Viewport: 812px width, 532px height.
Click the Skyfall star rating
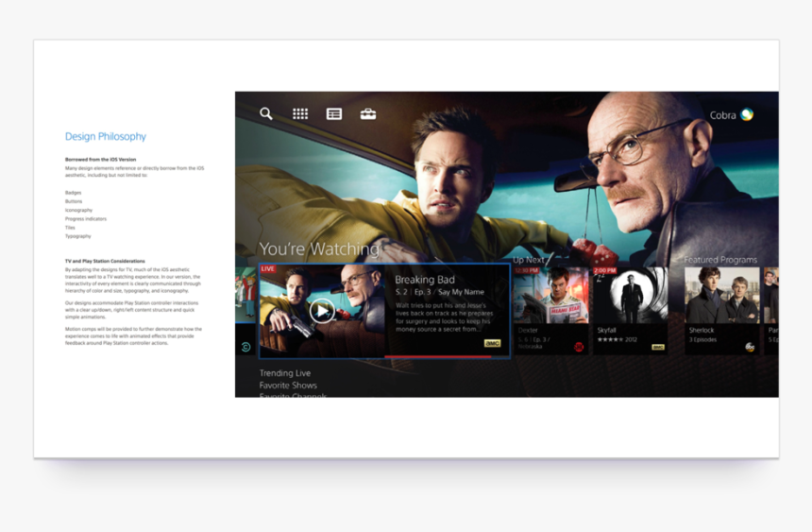pos(610,339)
